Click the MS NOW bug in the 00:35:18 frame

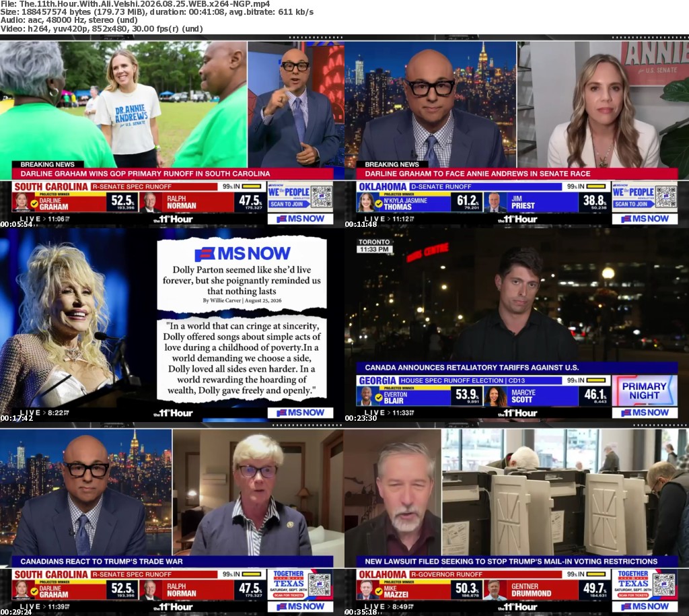(645, 607)
